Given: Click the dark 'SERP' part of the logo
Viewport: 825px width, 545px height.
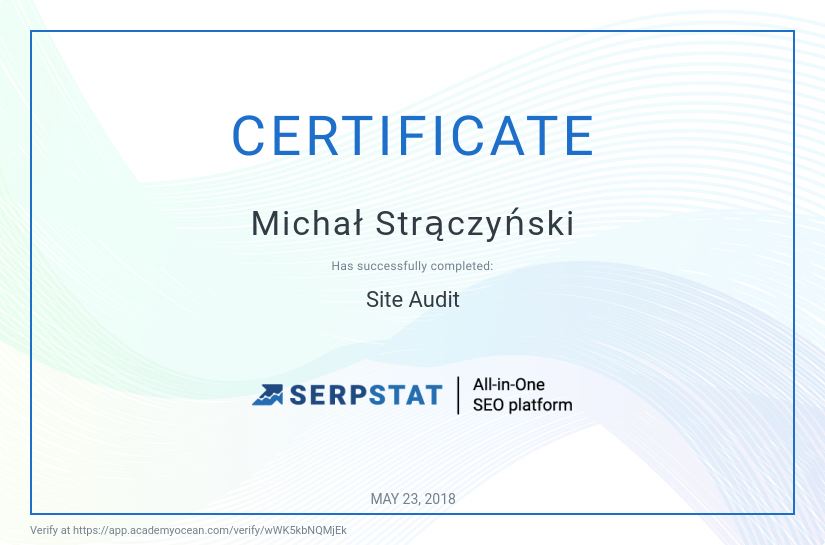Looking at the screenshot, I should [326, 395].
